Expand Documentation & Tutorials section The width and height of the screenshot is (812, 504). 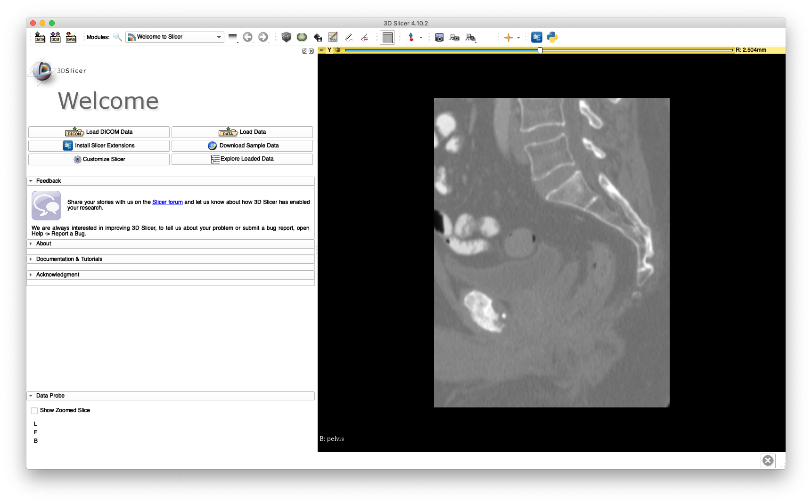tap(171, 259)
